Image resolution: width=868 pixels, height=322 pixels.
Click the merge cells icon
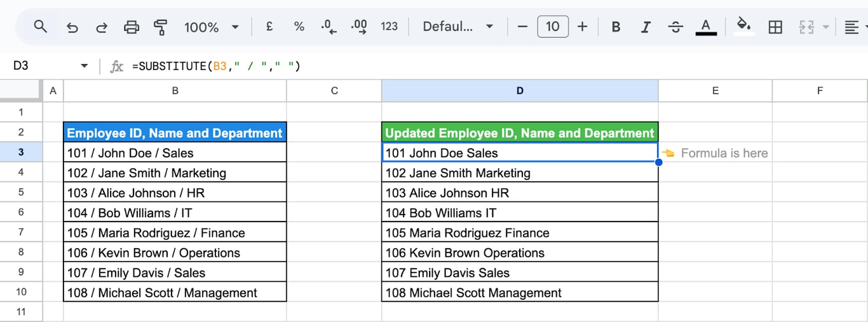[x=806, y=27]
